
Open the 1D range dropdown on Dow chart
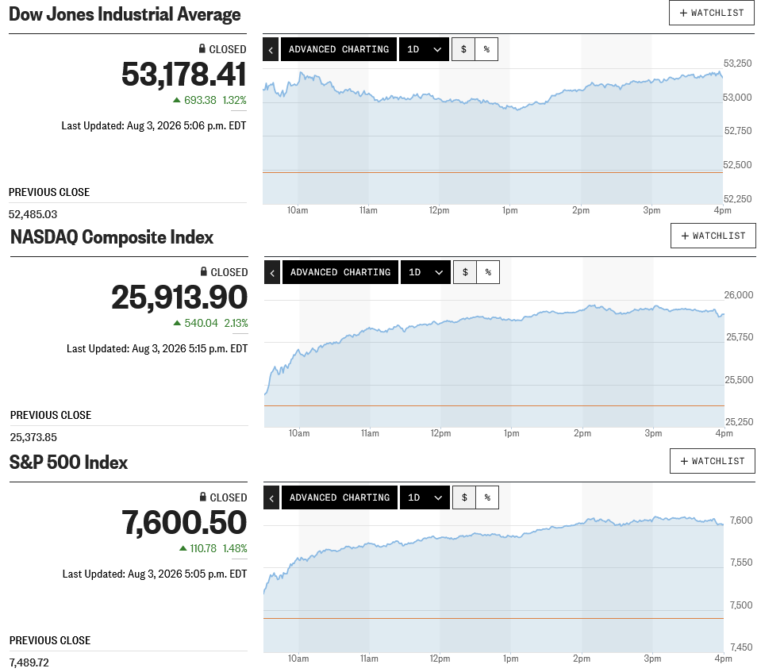[x=424, y=49]
